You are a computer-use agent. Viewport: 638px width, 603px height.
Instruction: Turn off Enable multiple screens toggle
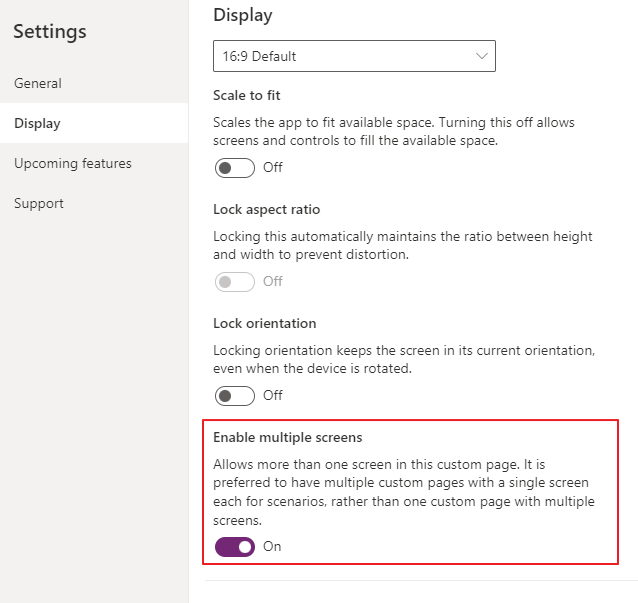(235, 547)
